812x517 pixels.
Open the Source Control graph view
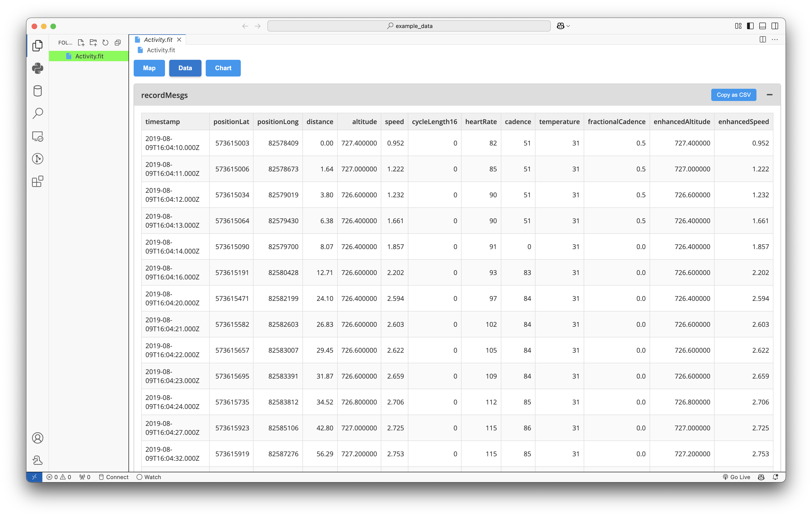tap(37, 159)
